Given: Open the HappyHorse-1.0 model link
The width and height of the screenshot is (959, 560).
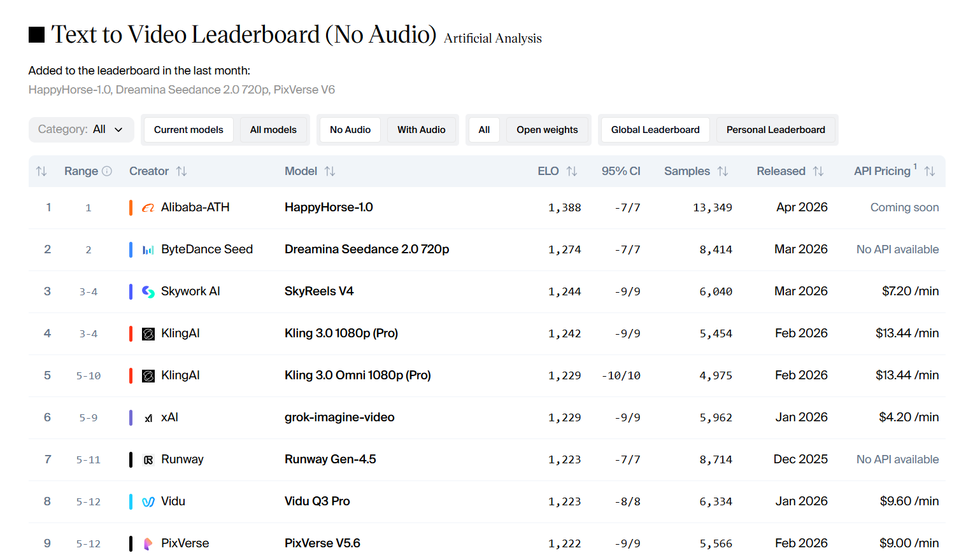Looking at the screenshot, I should click(x=329, y=207).
